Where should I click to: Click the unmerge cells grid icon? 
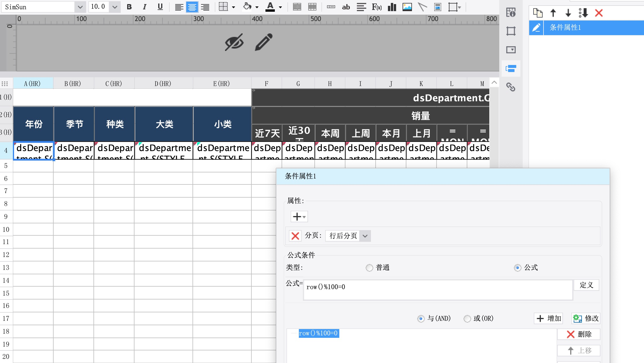pos(312,7)
